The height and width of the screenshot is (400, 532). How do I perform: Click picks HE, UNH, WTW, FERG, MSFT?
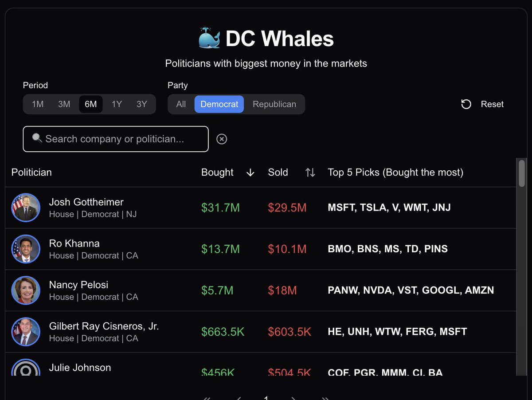(x=397, y=332)
